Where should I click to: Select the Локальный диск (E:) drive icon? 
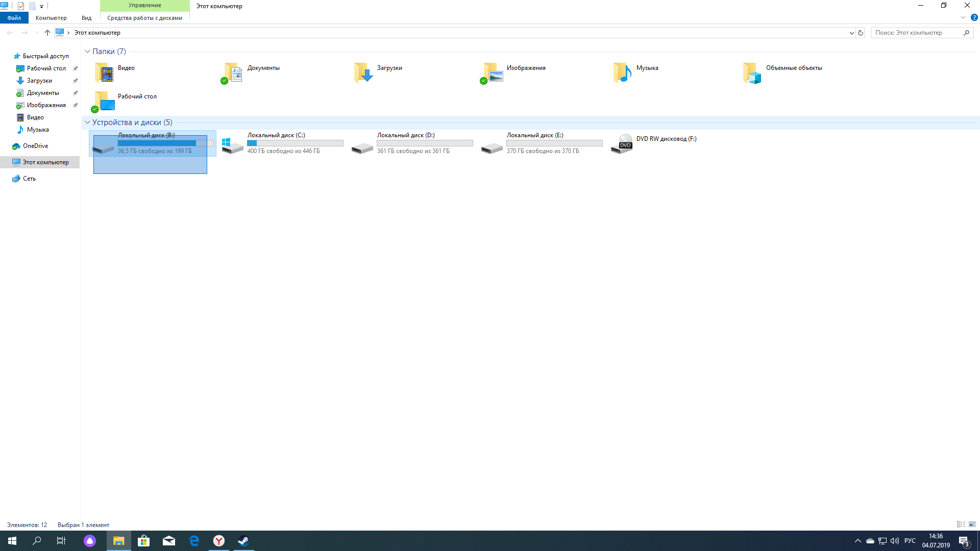point(492,147)
